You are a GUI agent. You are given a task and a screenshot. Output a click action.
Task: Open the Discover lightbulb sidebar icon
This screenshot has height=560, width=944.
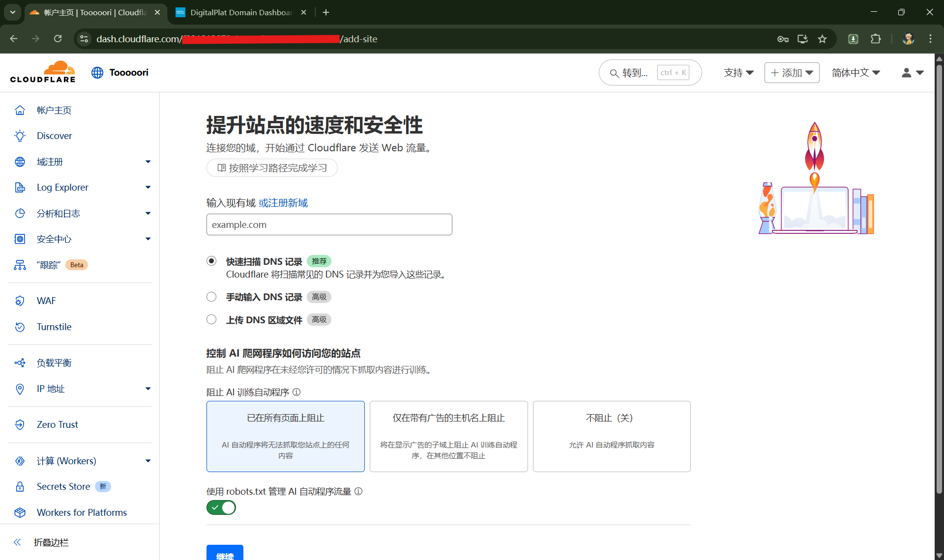pos(20,136)
